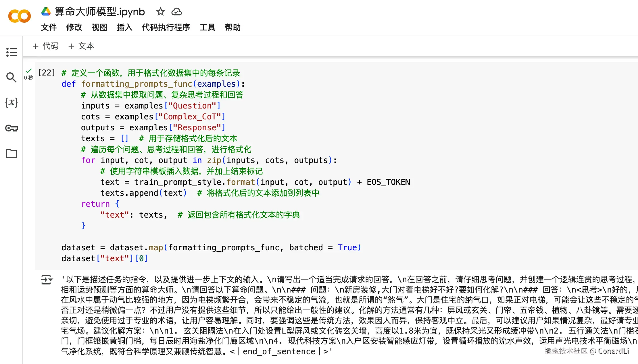The height and width of the screenshot is (364, 638).
Task: Expand the 插入 menu
Action: pos(124,27)
